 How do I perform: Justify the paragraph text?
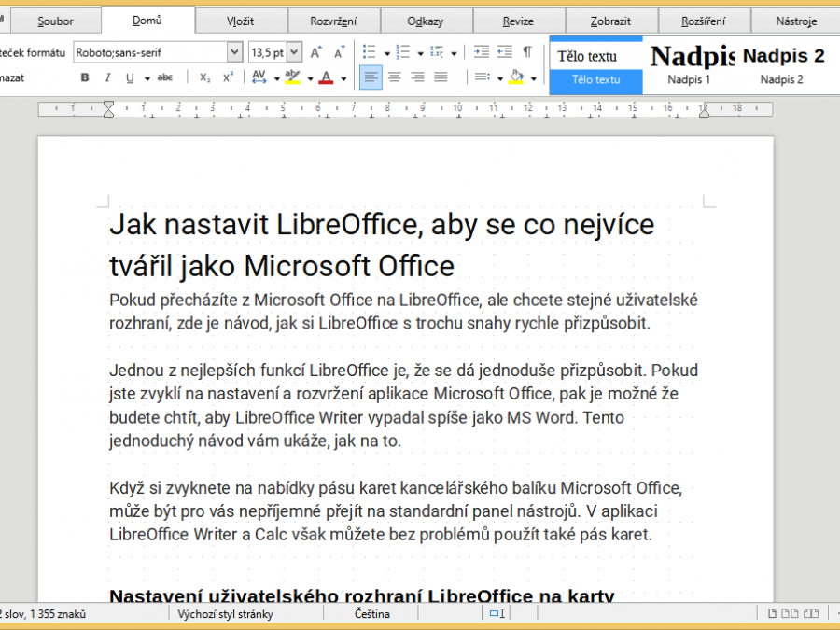point(441,77)
